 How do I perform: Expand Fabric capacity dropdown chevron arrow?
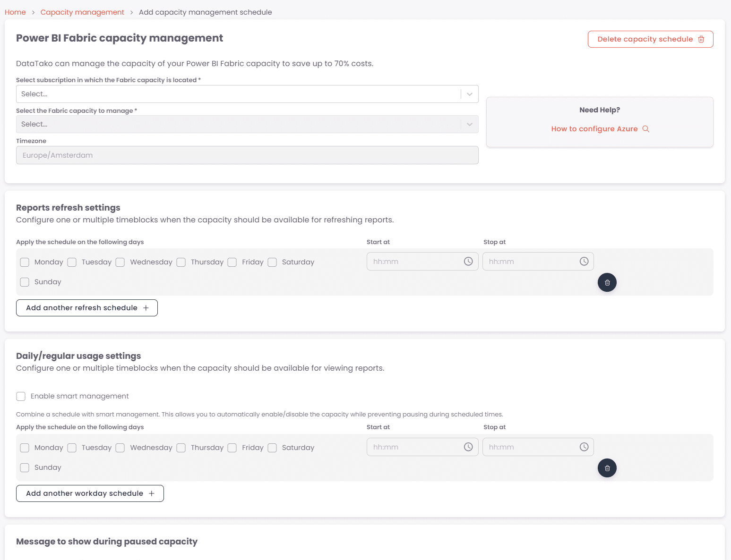point(470,124)
